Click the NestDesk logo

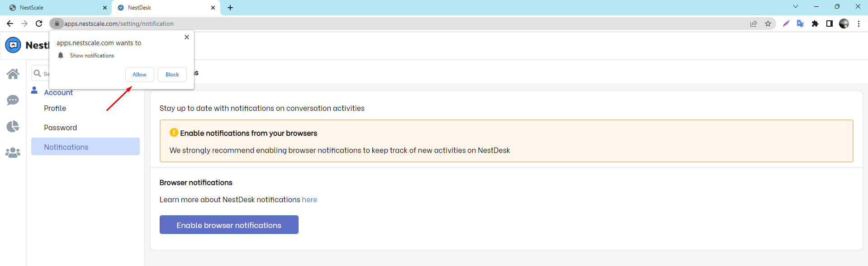tap(13, 45)
